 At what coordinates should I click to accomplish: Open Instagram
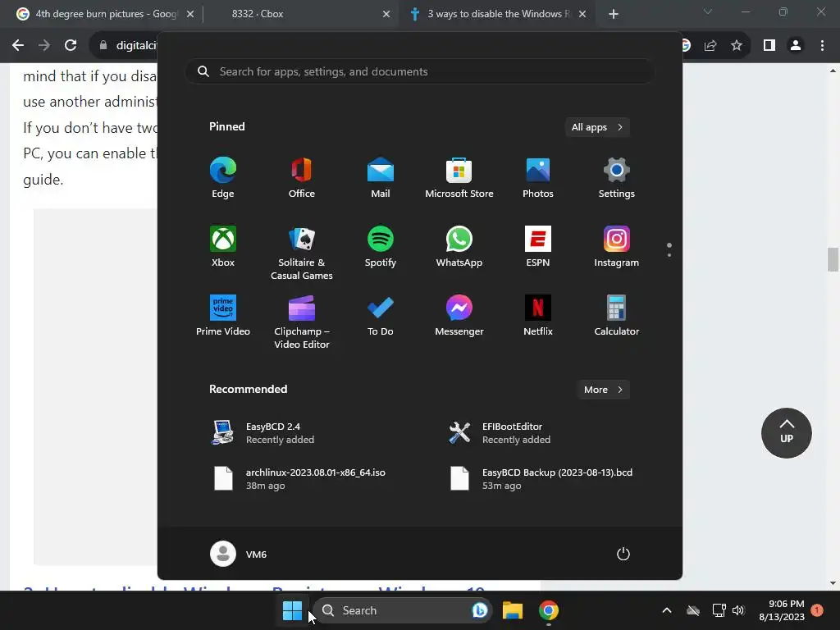617,247
